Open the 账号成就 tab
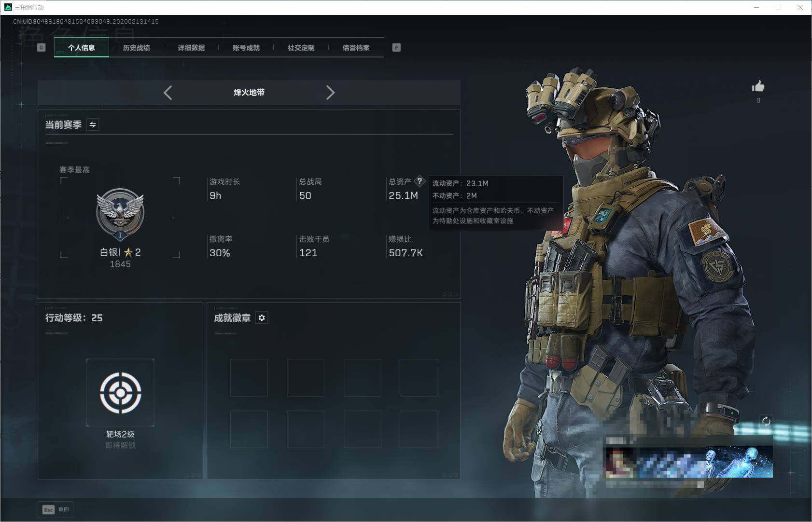812x522 pixels. click(x=246, y=47)
